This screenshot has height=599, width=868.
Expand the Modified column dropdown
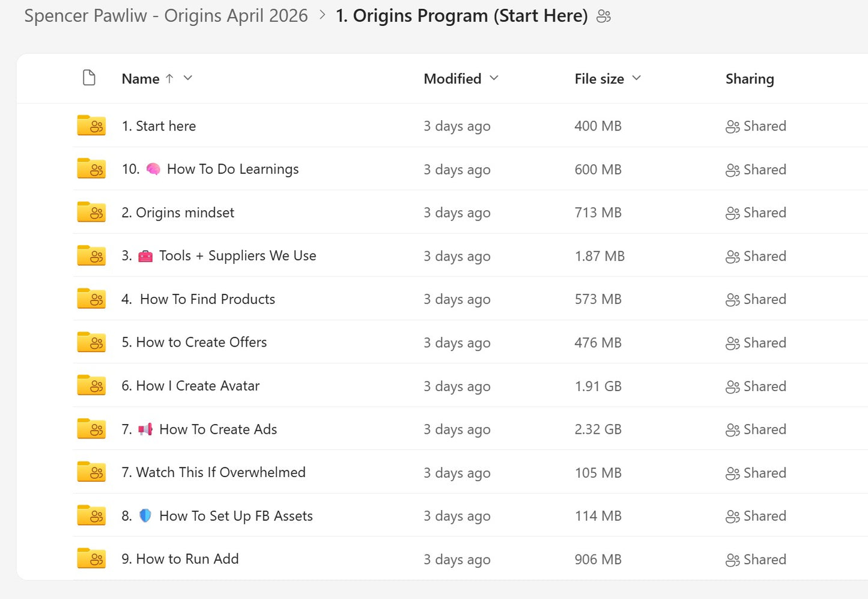pyautogui.click(x=494, y=78)
